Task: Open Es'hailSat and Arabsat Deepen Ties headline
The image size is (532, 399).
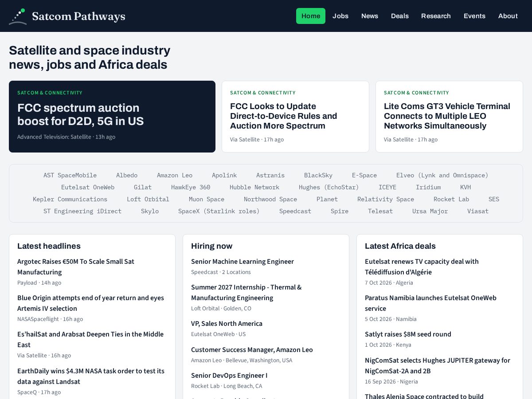Action: [x=90, y=340]
